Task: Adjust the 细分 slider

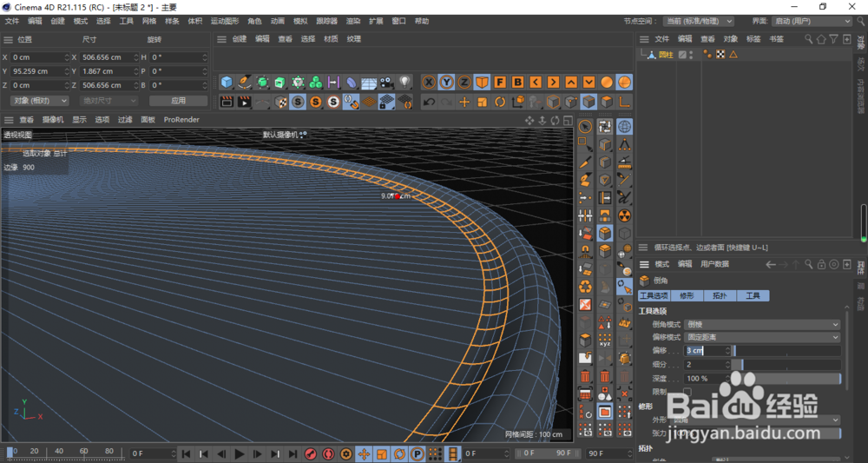Action: 787,365
